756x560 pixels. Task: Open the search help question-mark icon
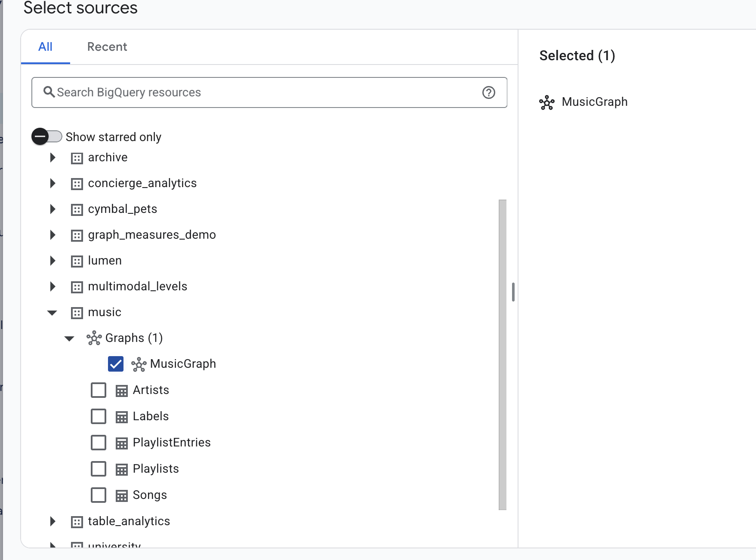(x=489, y=92)
